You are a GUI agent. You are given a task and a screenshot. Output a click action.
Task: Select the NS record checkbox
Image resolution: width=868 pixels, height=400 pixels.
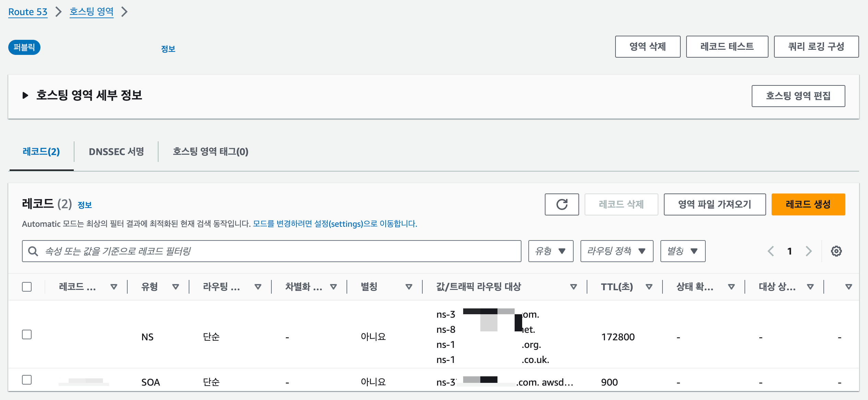click(x=27, y=334)
